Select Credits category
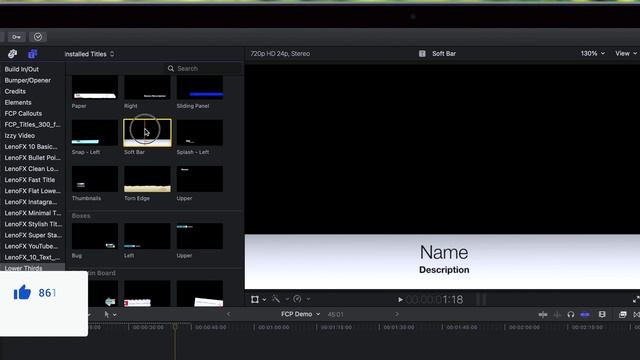 (x=15, y=91)
